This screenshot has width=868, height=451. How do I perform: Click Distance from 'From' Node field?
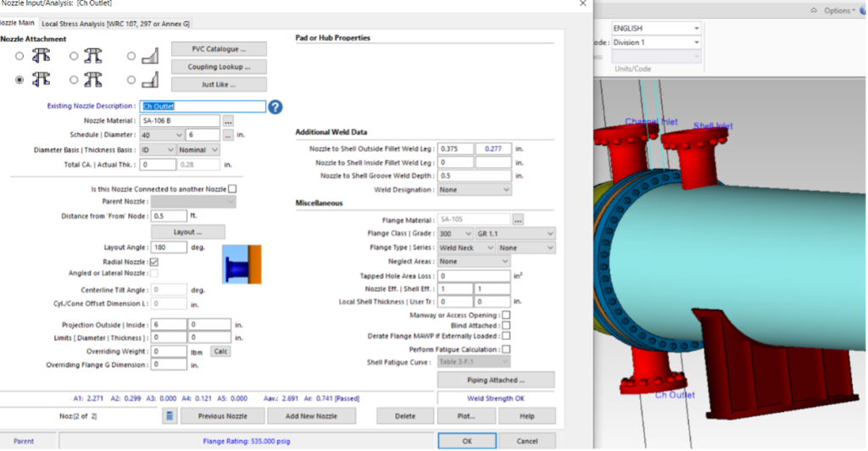(x=169, y=216)
